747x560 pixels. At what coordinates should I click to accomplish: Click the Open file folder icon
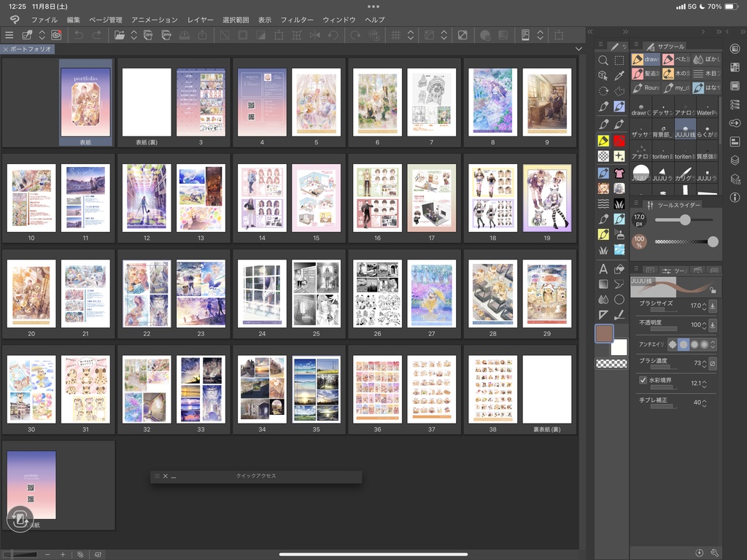pos(118,35)
